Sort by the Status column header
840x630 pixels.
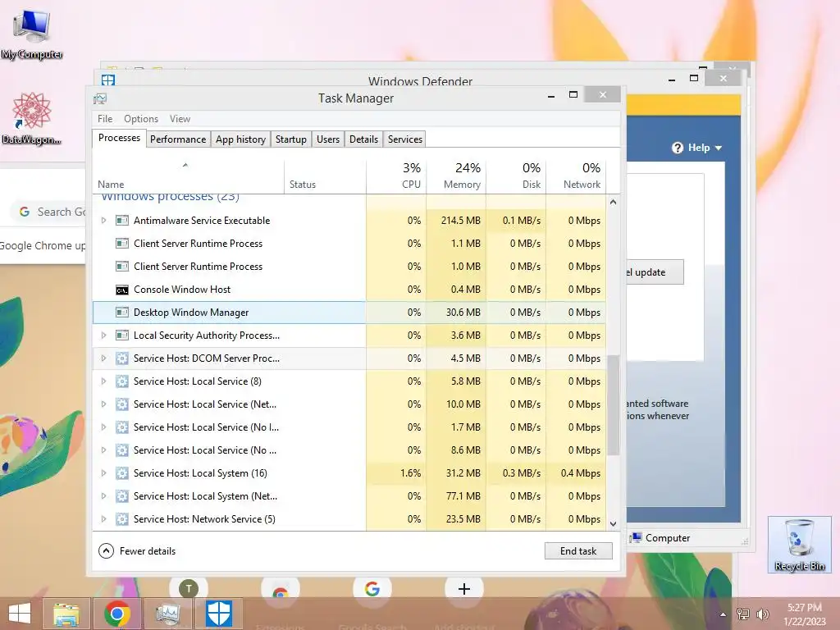coord(325,177)
